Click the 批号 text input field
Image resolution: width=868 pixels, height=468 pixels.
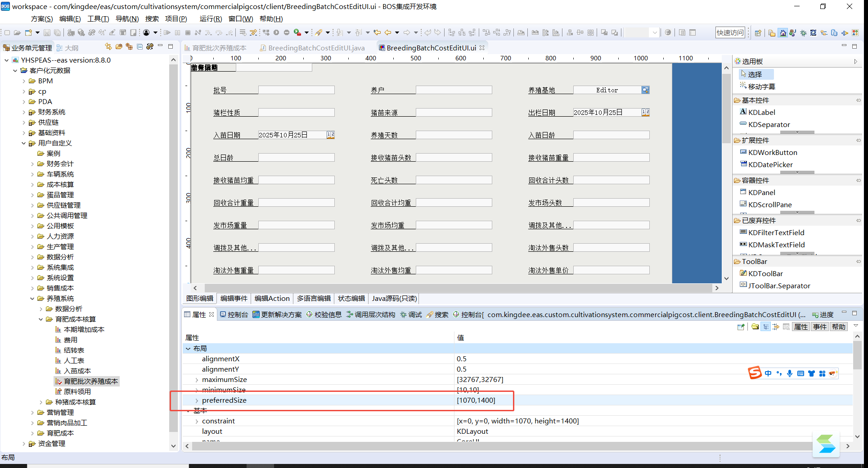296,90
